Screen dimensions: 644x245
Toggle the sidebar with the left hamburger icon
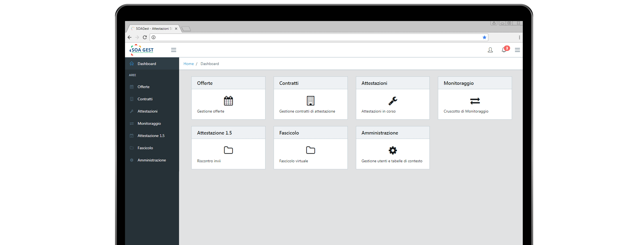coord(173,50)
